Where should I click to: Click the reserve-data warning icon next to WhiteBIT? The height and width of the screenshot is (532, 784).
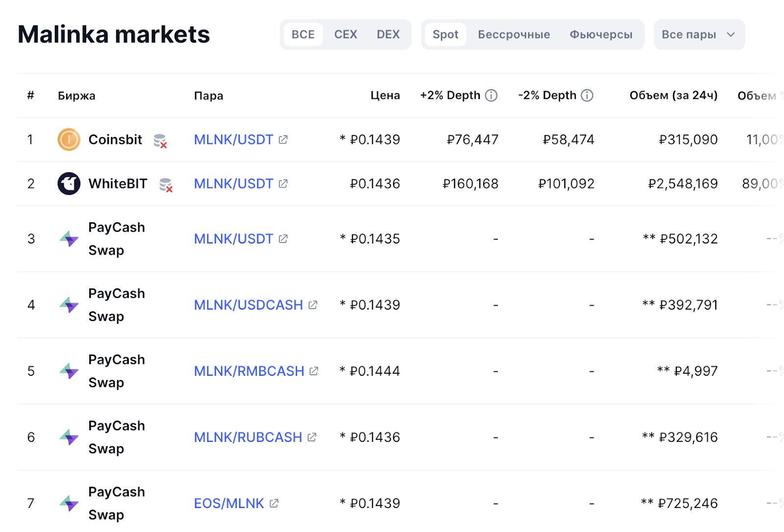click(x=166, y=185)
